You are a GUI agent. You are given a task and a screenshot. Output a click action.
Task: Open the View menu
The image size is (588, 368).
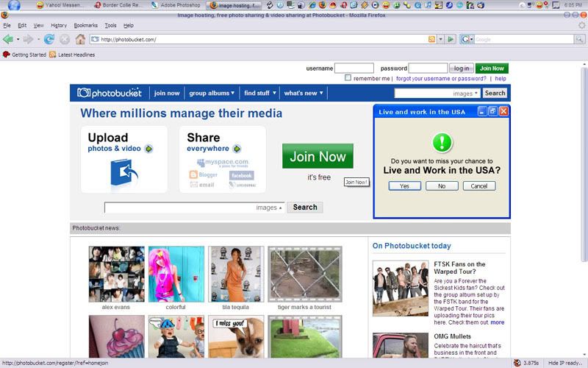pyautogui.click(x=38, y=26)
